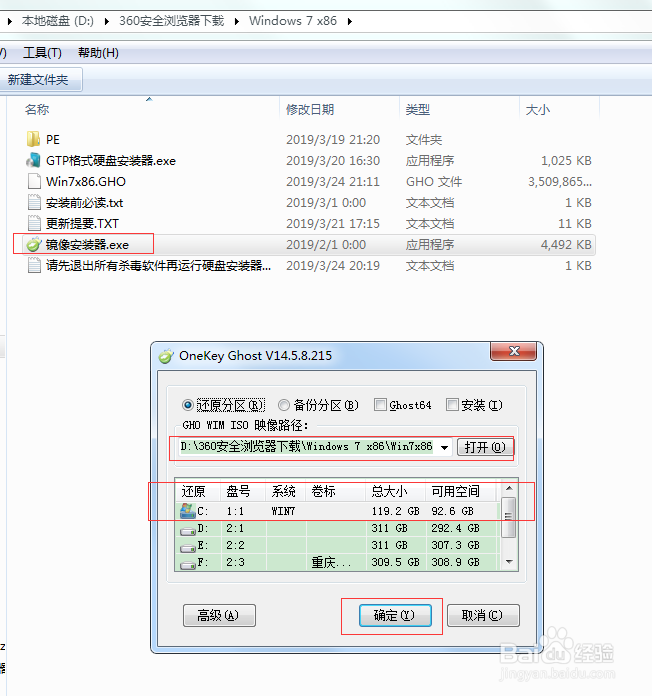Sort by the 类型 column header
Image resolution: width=652 pixels, height=696 pixels.
[x=418, y=109]
